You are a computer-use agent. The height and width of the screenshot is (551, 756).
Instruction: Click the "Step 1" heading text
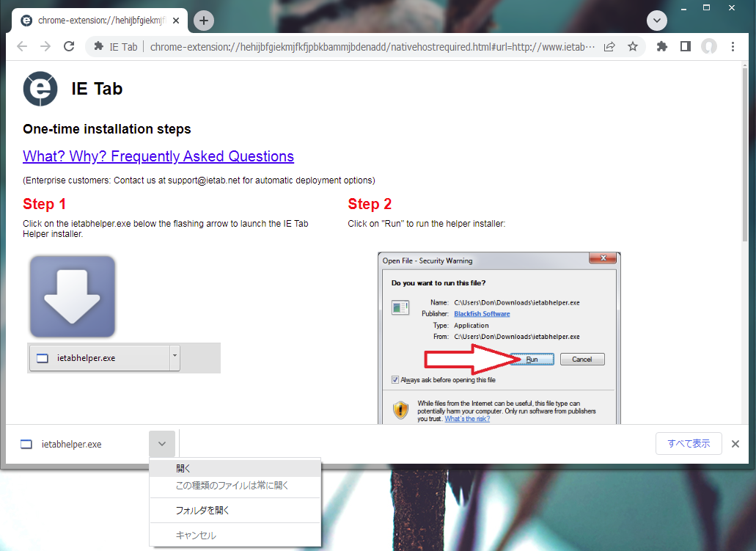pos(44,204)
